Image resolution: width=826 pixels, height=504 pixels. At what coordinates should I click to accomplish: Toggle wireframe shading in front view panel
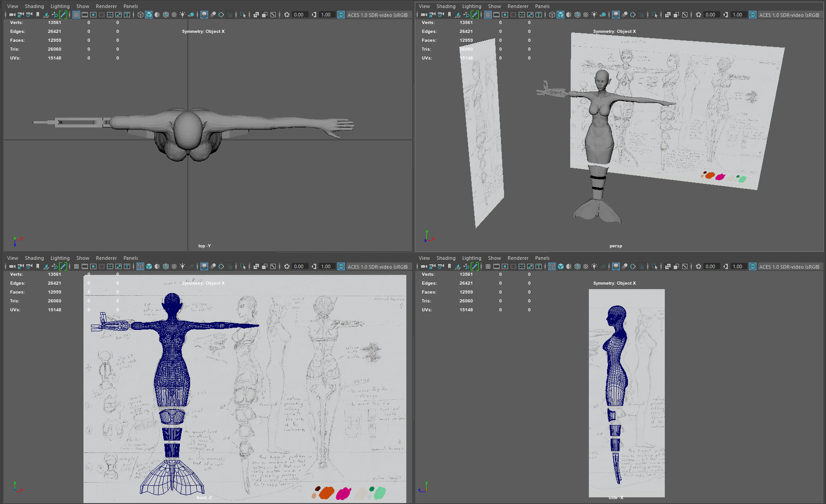(x=140, y=266)
